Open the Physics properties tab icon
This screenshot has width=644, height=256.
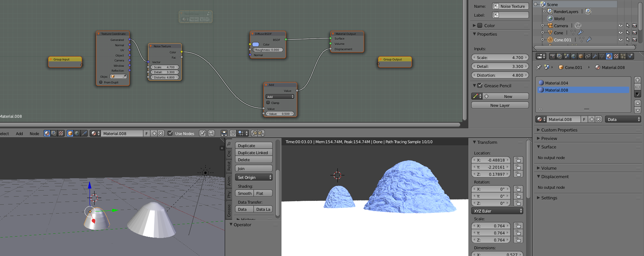tap(630, 56)
